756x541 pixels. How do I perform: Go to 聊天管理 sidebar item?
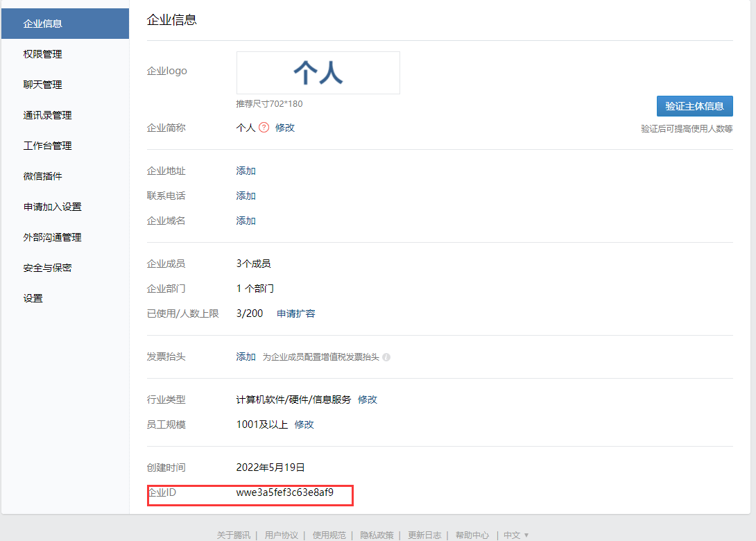coord(42,85)
